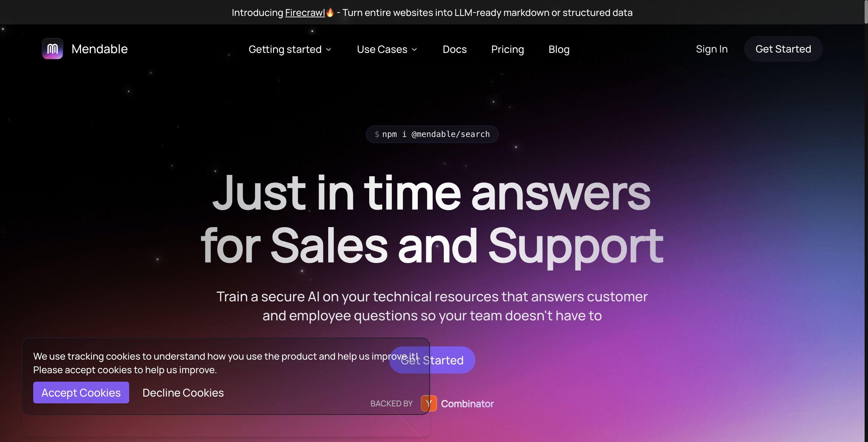Click the Mendable brand name text
The image size is (868, 442).
click(x=100, y=49)
